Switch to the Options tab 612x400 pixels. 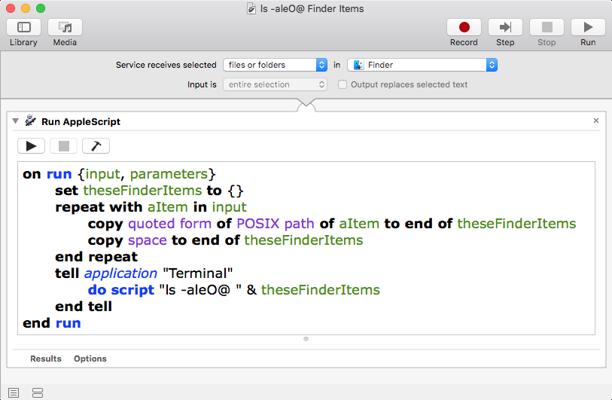(90, 359)
